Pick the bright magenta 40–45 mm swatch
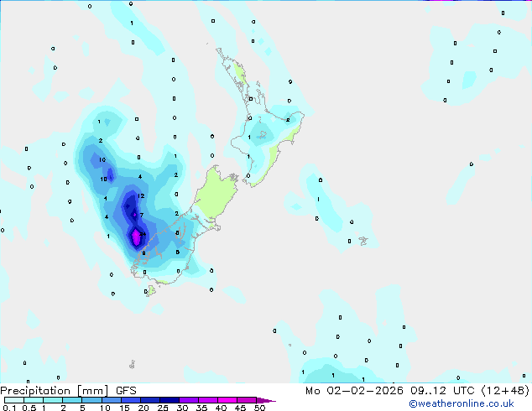 pyautogui.click(x=227, y=400)
